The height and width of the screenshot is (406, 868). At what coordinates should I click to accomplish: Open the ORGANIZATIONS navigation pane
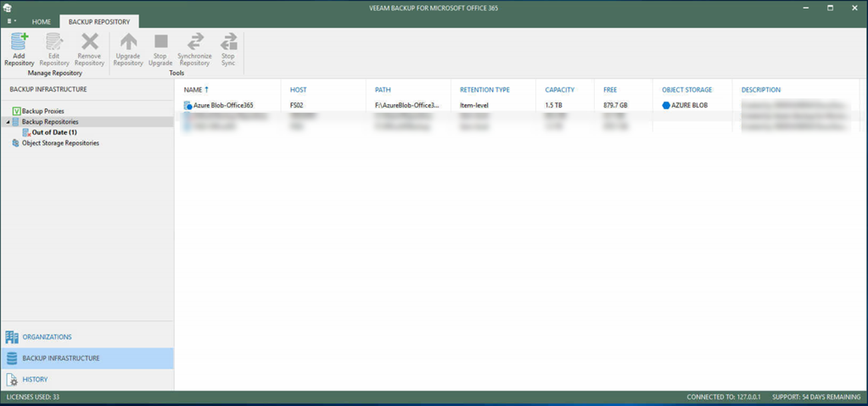click(87, 336)
